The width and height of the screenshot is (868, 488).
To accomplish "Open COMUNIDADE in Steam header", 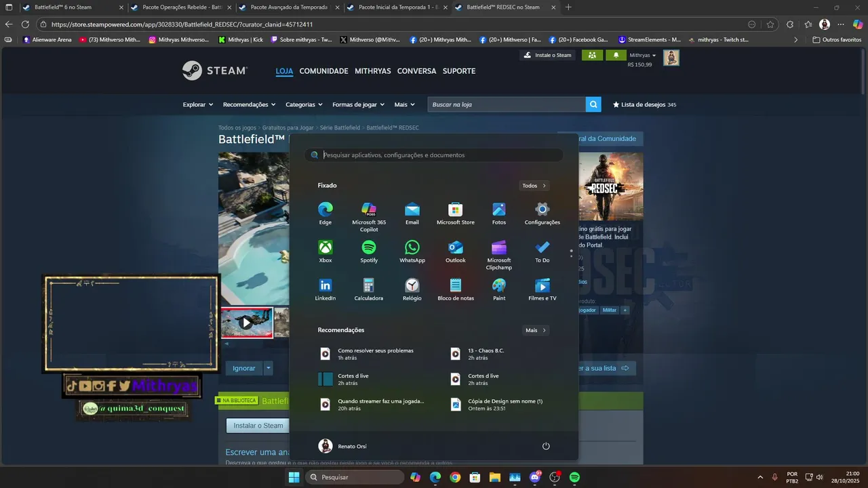I will [x=323, y=71].
